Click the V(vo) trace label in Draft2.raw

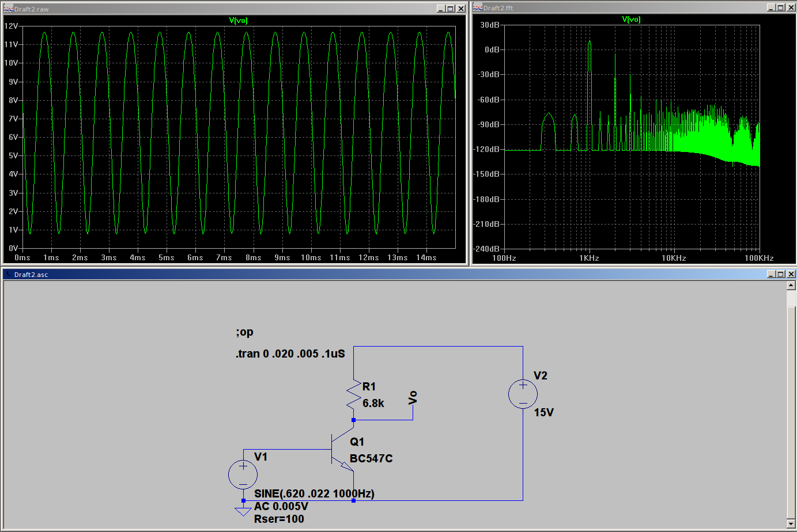tap(238, 20)
